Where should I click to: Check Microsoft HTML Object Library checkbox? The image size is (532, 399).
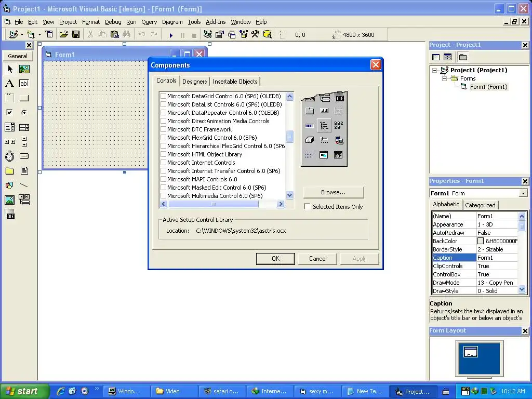[163, 154]
